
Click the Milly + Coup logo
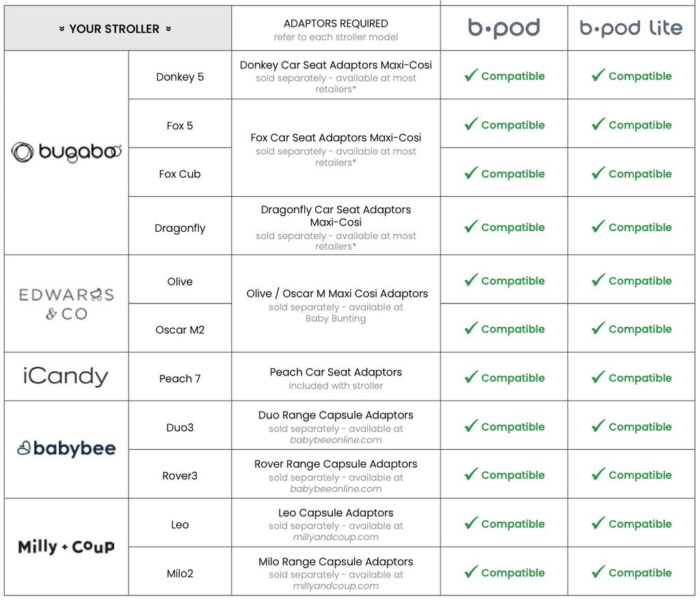click(x=66, y=546)
